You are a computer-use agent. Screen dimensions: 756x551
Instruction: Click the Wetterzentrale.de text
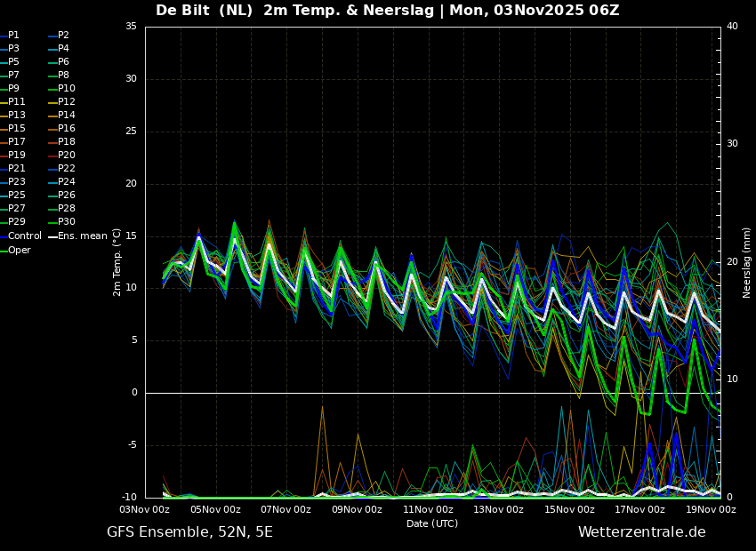click(x=641, y=532)
